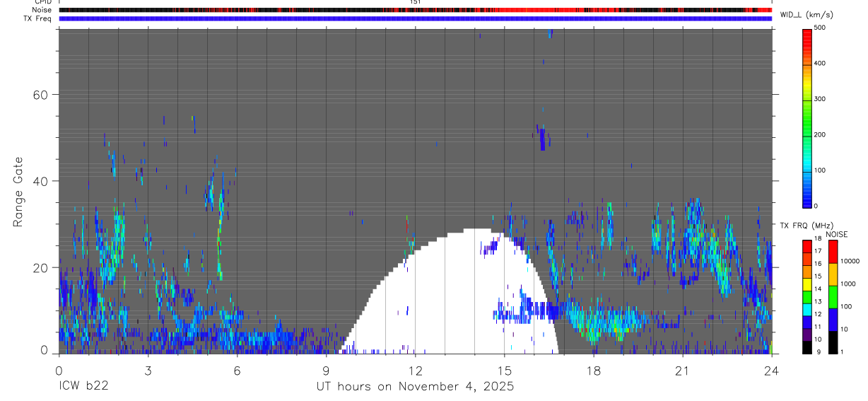Click the 'NOISE' legend title

click(x=836, y=235)
